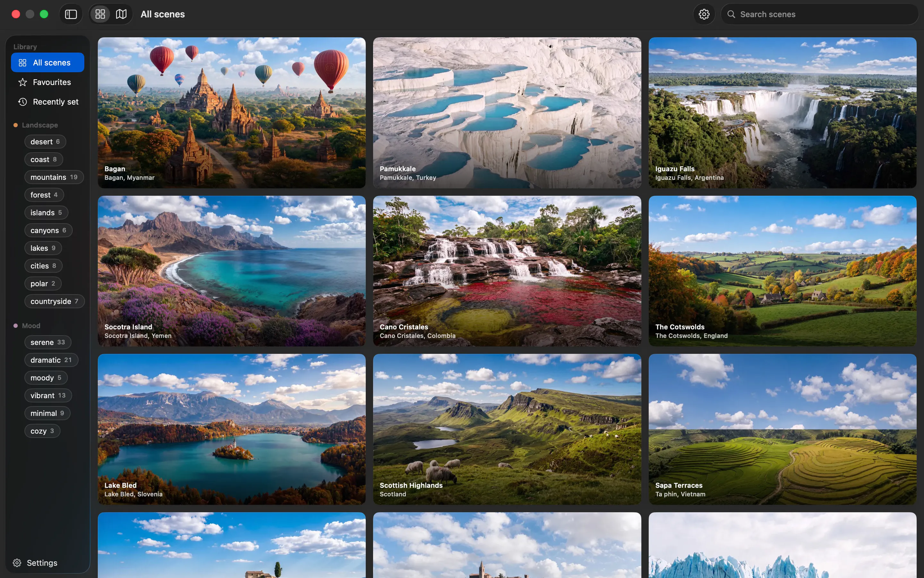Filter by vibrant mood tag
The width and height of the screenshot is (924, 578).
(x=48, y=395)
